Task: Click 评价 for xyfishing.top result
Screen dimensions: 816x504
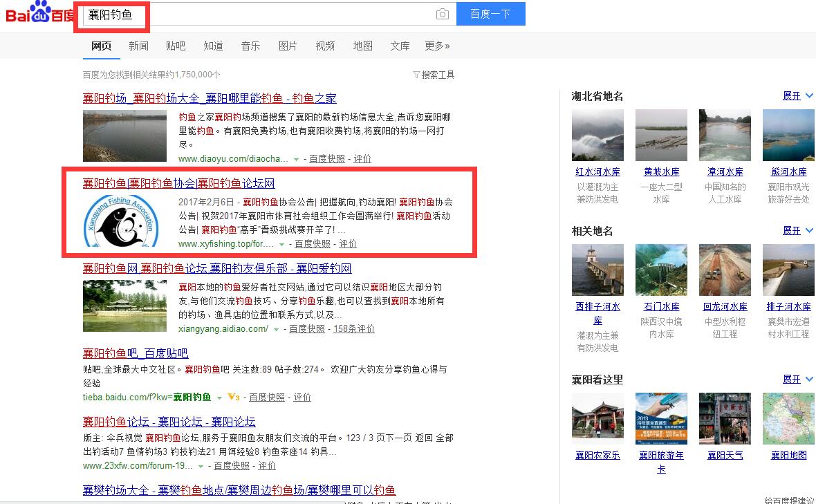Action: coord(348,244)
